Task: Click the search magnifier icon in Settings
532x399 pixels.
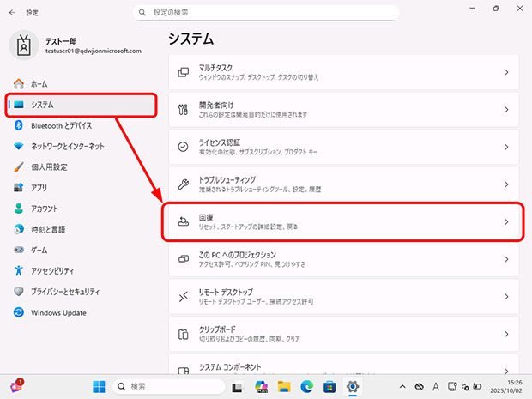Action: (142, 13)
